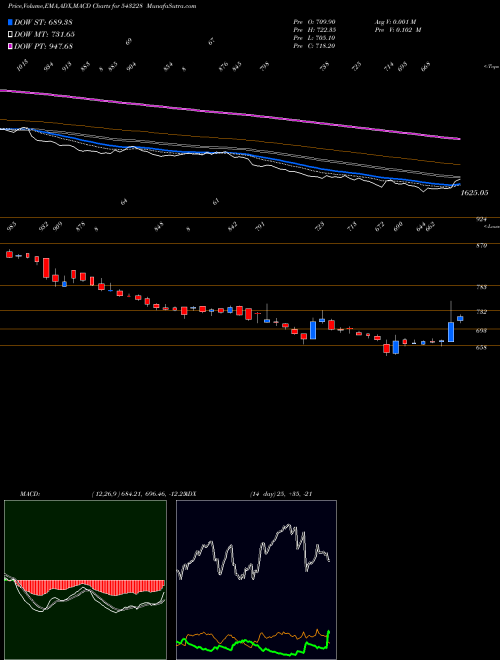
Task: Click the 655 price level label
Action: pos(481,348)
